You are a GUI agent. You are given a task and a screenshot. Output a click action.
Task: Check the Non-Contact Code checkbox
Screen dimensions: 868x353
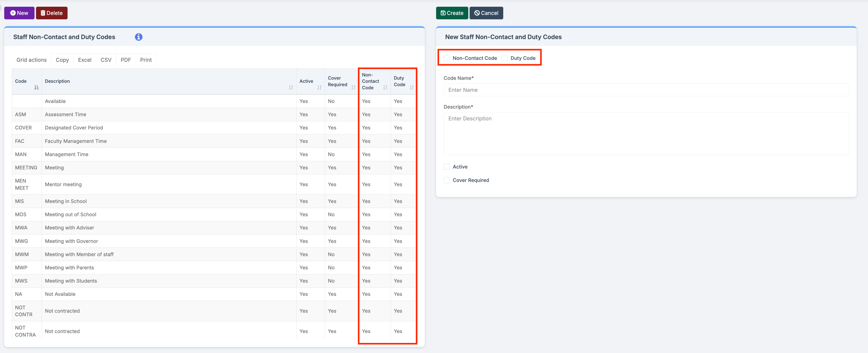(x=447, y=58)
